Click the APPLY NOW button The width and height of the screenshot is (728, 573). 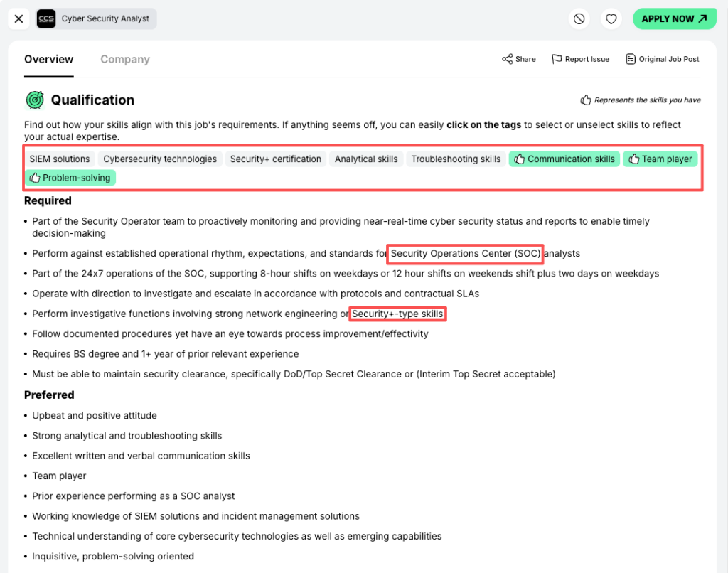click(x=674, y=18)
